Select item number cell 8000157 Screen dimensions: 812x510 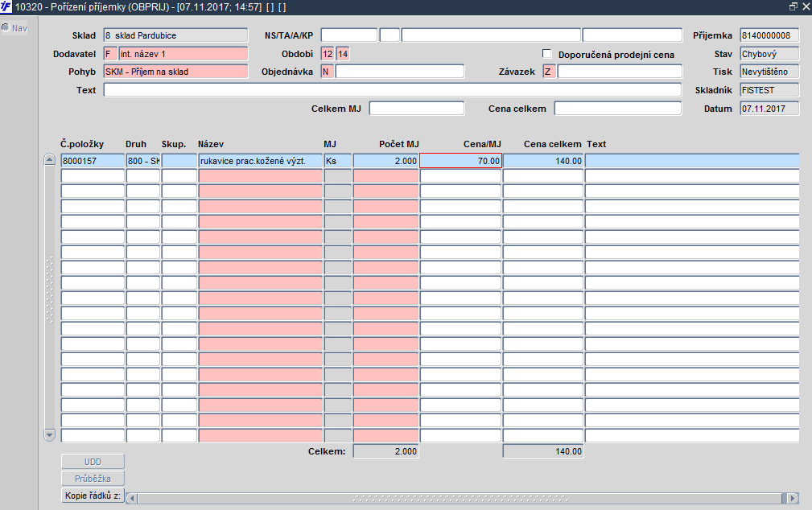pos(93,161)
